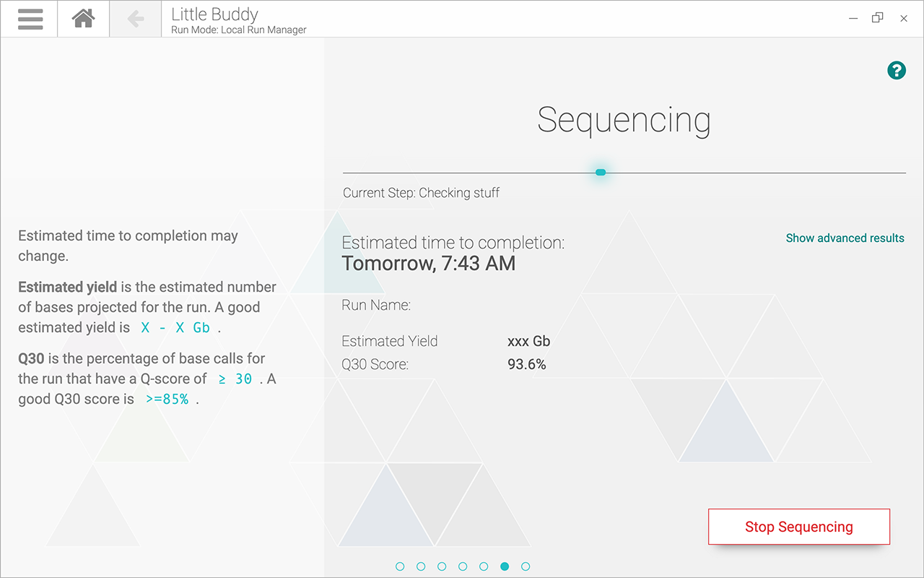Viewport: 924px width, 578px height.
Task: Jump to the fourth page dot
Action: click(463, 566)
